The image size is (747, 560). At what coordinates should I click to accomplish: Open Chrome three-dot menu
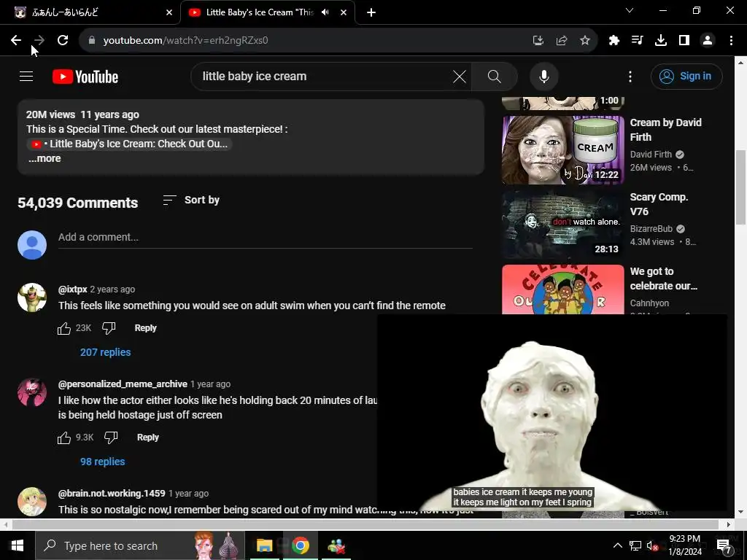pyautogui.click(x=731, y=41)
